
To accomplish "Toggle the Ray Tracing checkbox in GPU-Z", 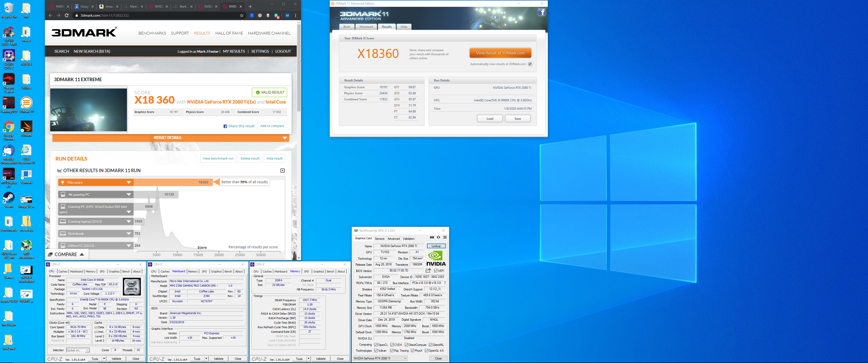I will click(392, 351).
